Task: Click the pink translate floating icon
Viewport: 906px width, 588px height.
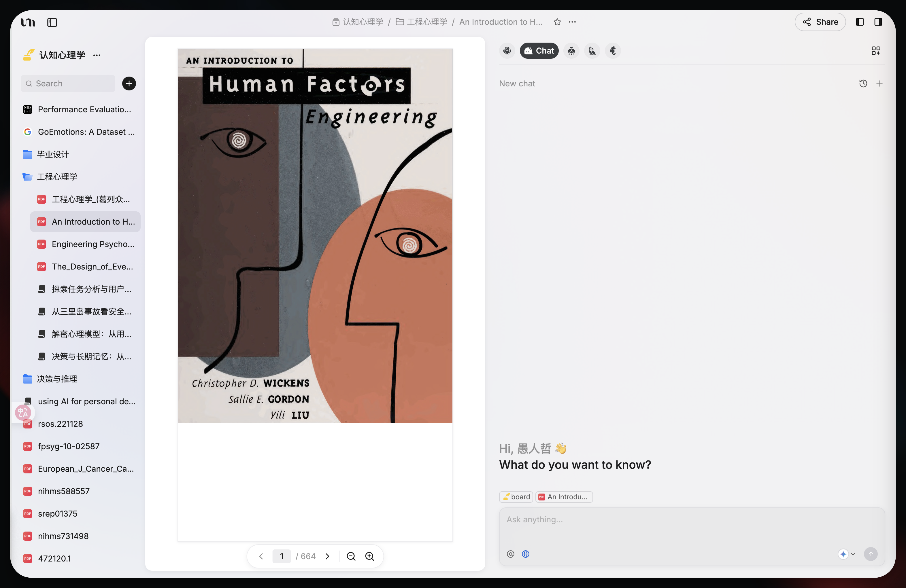Action: pyautogui.click(x=23, y=412)
